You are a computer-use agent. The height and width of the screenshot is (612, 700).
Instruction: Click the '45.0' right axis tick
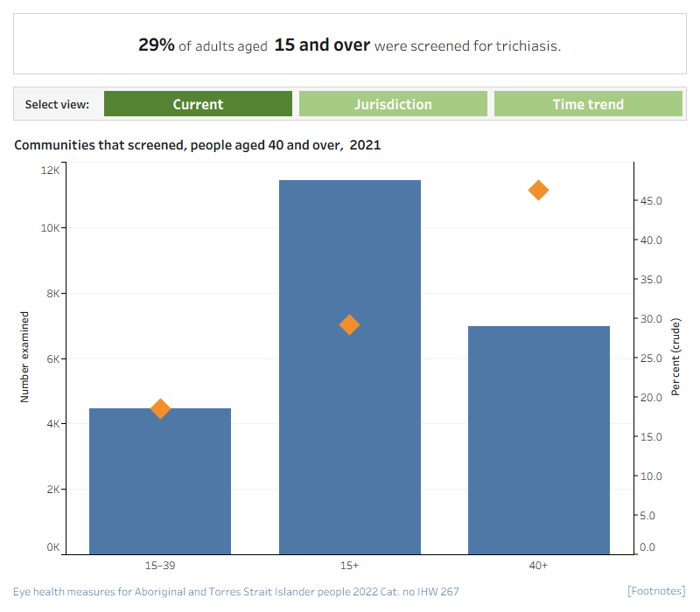[651, 201]
